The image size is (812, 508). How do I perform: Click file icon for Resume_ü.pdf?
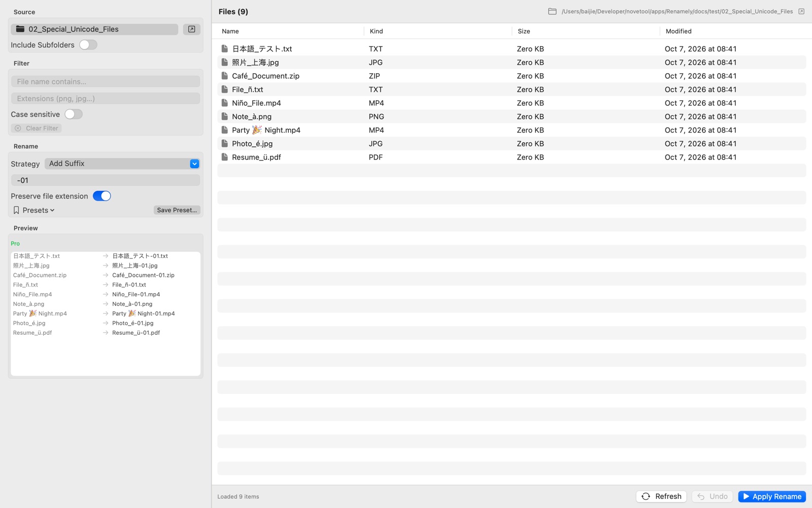point(224,157)
